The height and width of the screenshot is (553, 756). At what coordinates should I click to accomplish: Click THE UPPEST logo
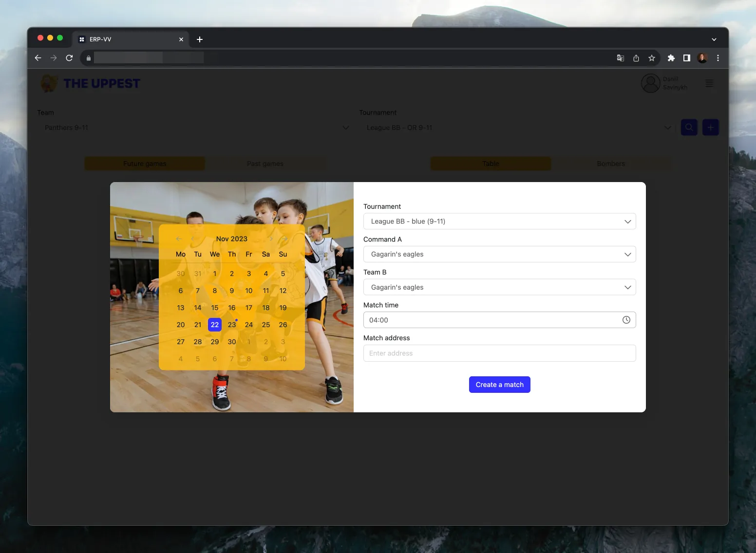click(90, 83)
